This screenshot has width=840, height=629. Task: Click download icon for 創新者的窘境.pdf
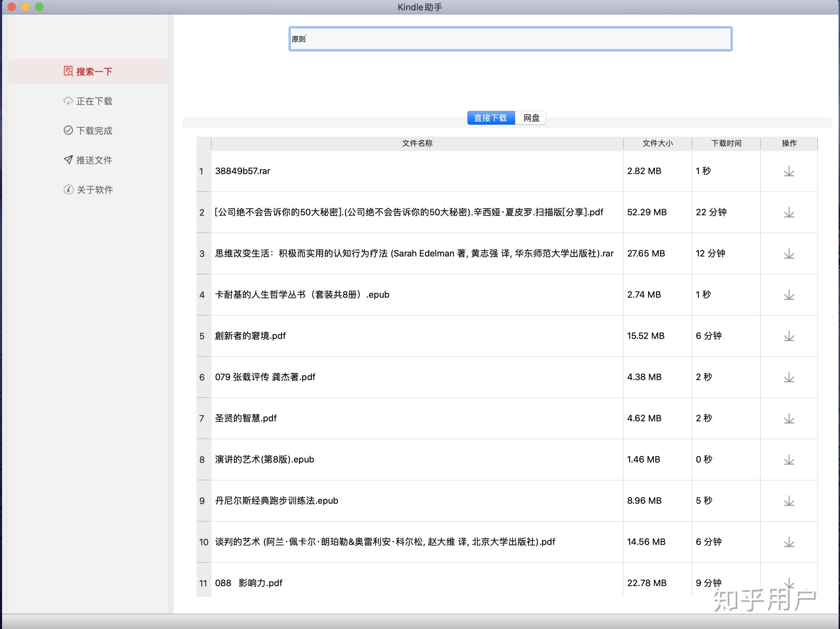789,336
